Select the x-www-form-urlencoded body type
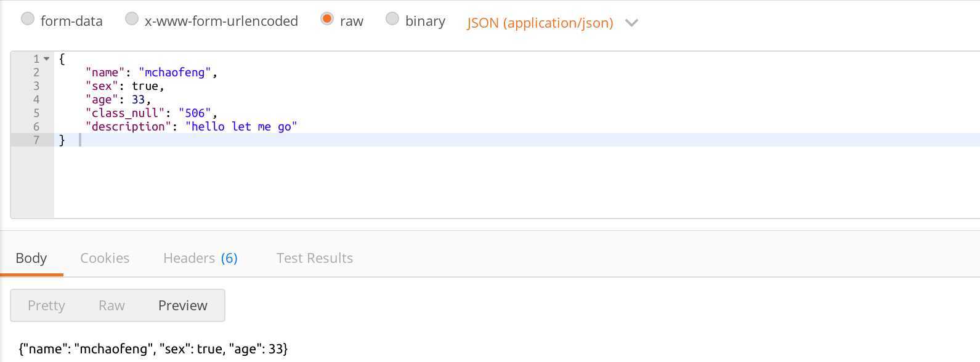The height and width of the screenshot is (362, 980). click(x=132, y=19)
